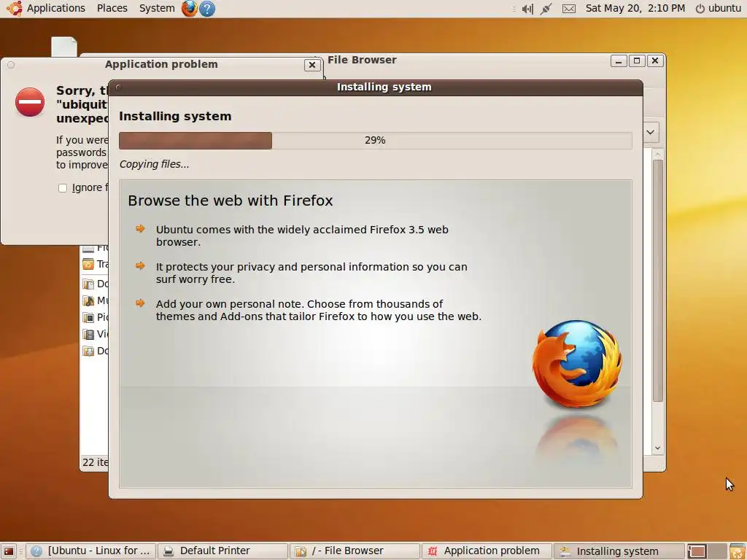Switch to / - File Browser taskbar window
The width and height of the screenshot is (747, 560).
[355, 551]
